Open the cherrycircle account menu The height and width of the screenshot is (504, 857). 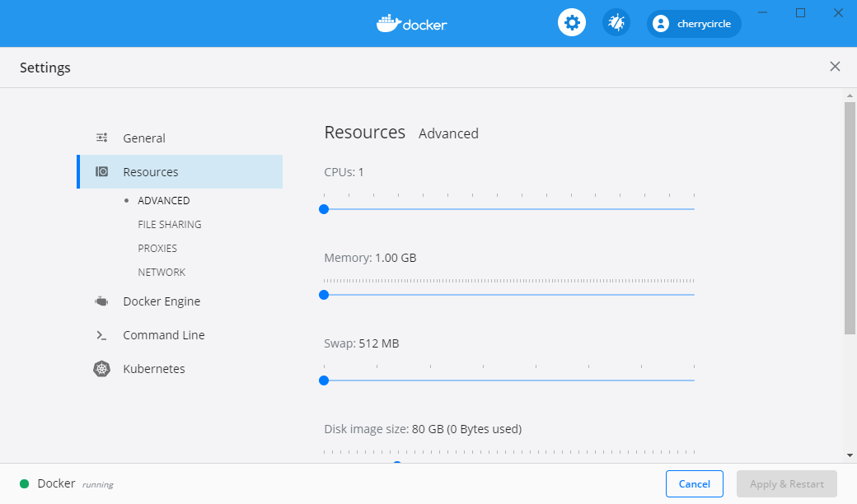pyautogui.click(x=694, y=24)
